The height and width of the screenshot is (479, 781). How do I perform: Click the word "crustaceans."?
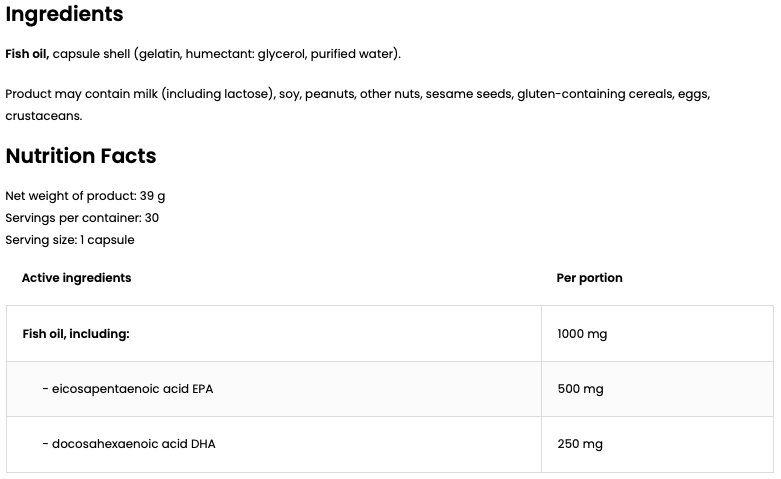coord(43,116)
